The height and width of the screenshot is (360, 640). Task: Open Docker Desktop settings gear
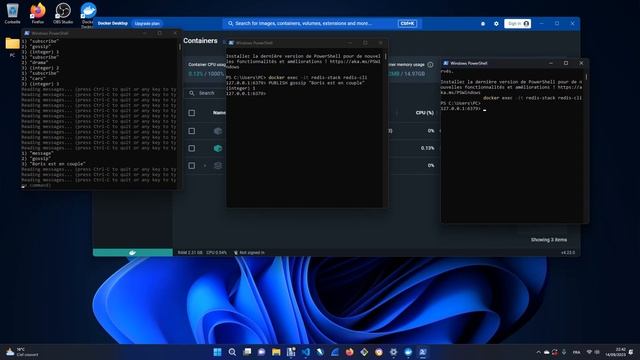496,24
